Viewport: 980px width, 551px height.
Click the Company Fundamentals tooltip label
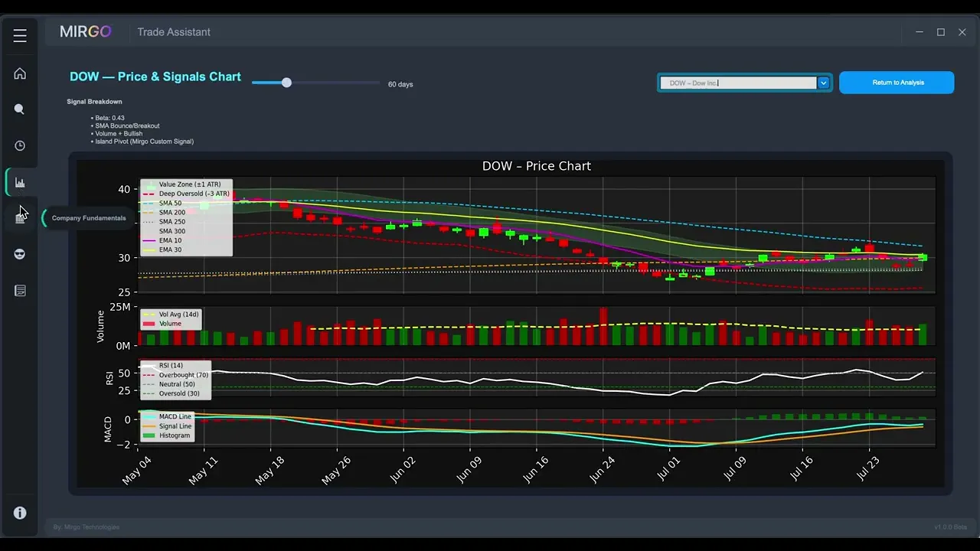point(89,218)
